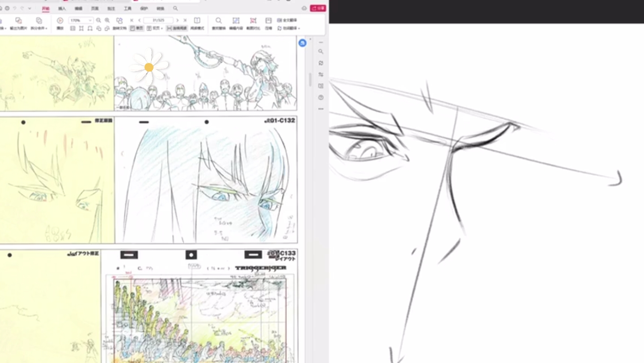Select the 页面 ribbon tab
644x363 pixels.
pos(95,8)
